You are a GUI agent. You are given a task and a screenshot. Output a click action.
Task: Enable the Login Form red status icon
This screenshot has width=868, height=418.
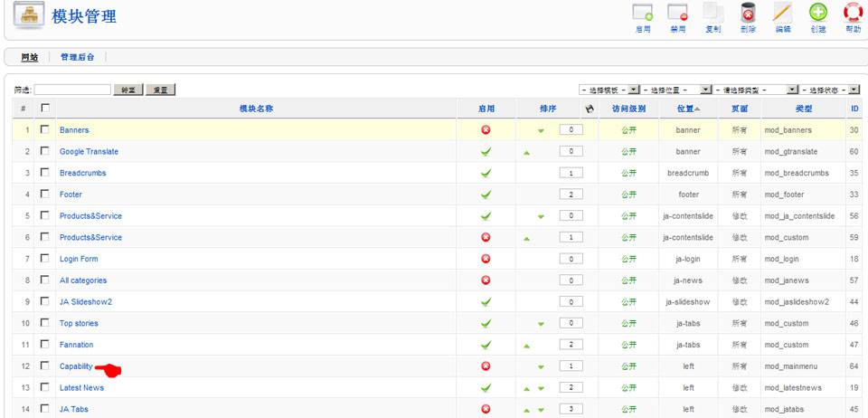click(x=486, y=259)
